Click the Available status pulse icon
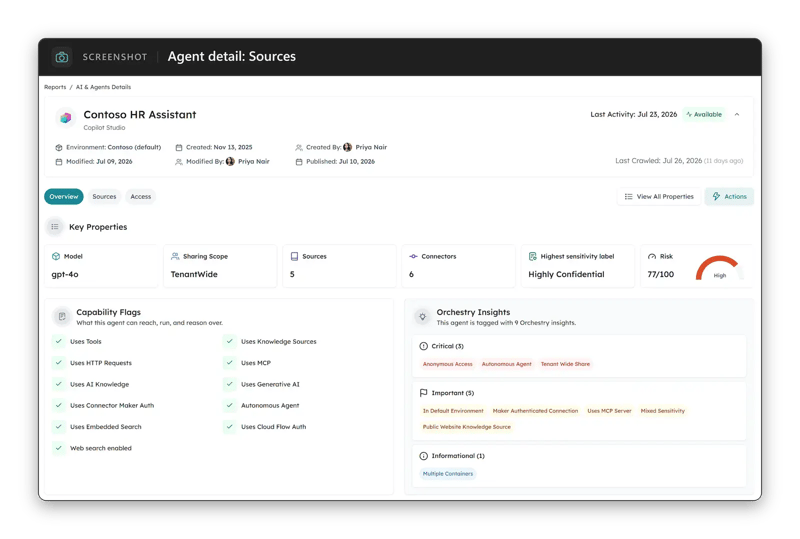 [689, 115]
